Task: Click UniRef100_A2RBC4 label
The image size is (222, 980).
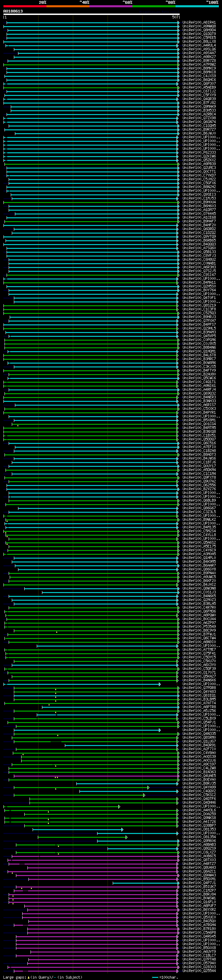Action: [x=199, y=114]
